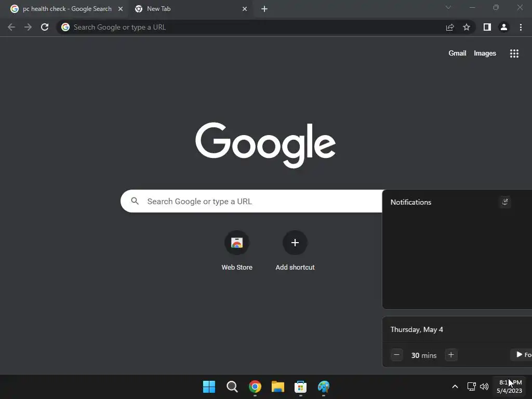Viewport: 532px width, 399px height.
Task: Open Microsoft Store from taskbar
Action: click(301, 387)
